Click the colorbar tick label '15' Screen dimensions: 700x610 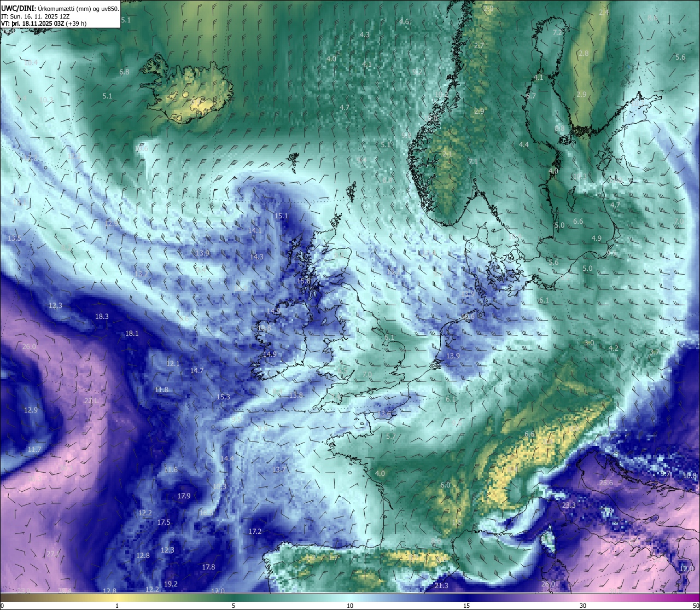[x=466, y=606]
